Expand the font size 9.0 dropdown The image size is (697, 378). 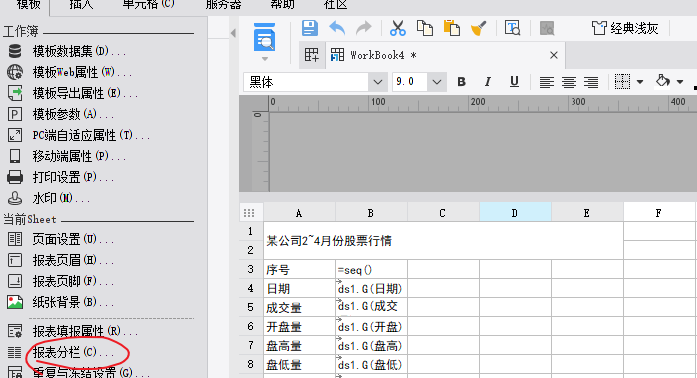click(437, 82)
